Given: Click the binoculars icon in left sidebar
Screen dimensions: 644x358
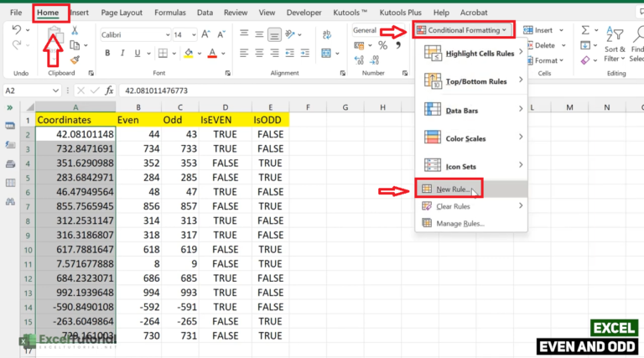Looking at the screenshot, I should pyautogui.click(x=11, y=201).
